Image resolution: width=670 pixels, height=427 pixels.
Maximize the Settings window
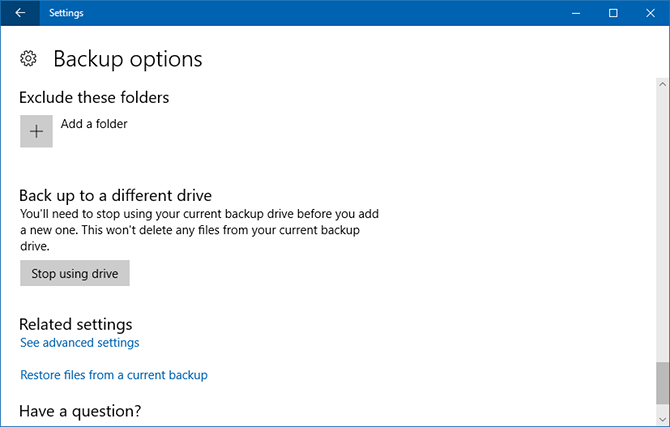point(613,13)
